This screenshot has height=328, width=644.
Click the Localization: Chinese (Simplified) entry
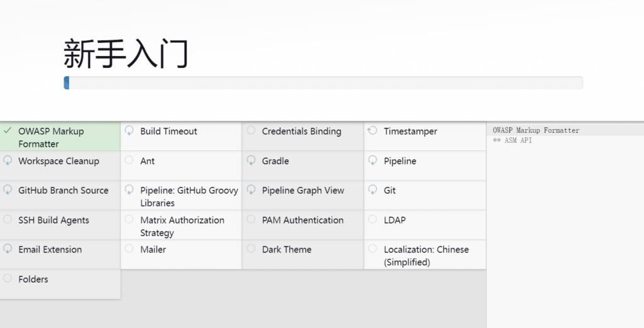coord(426,256)
